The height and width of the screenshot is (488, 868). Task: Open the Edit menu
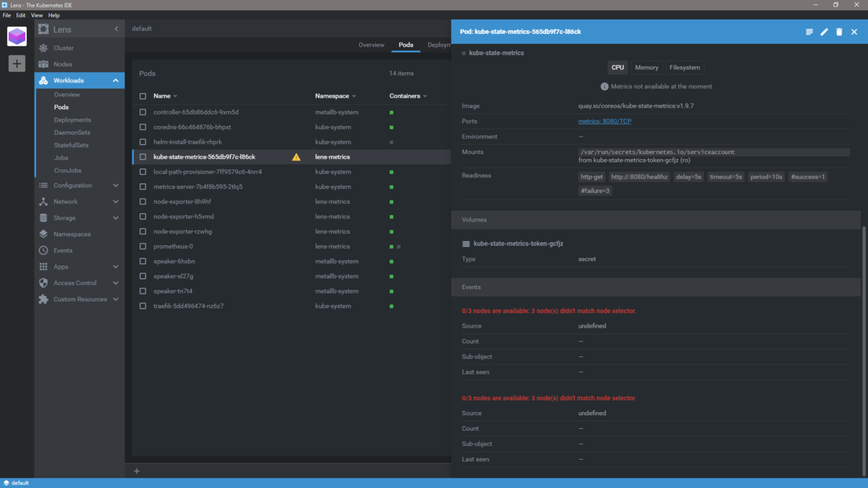[x=21, y=15]
